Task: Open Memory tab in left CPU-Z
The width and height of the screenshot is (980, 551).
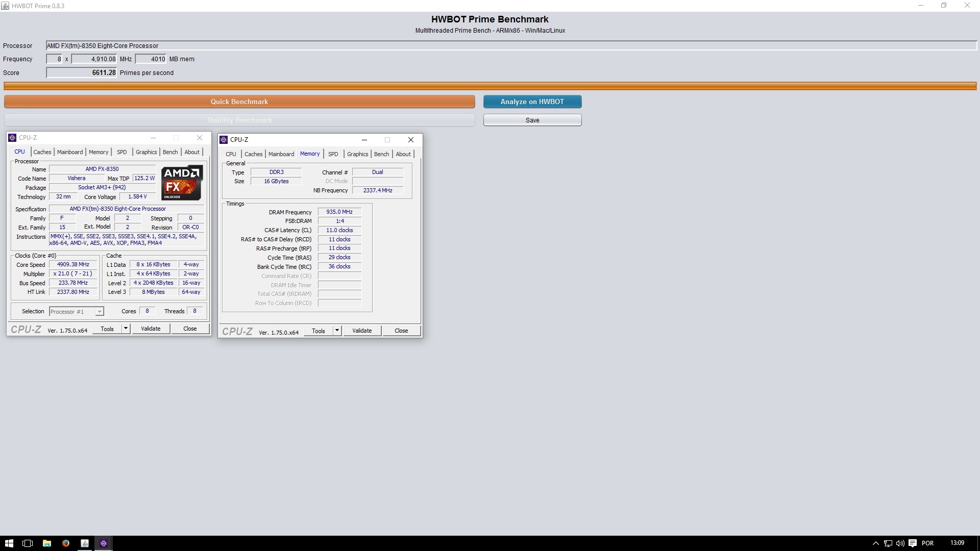Action: coord(99,152)
